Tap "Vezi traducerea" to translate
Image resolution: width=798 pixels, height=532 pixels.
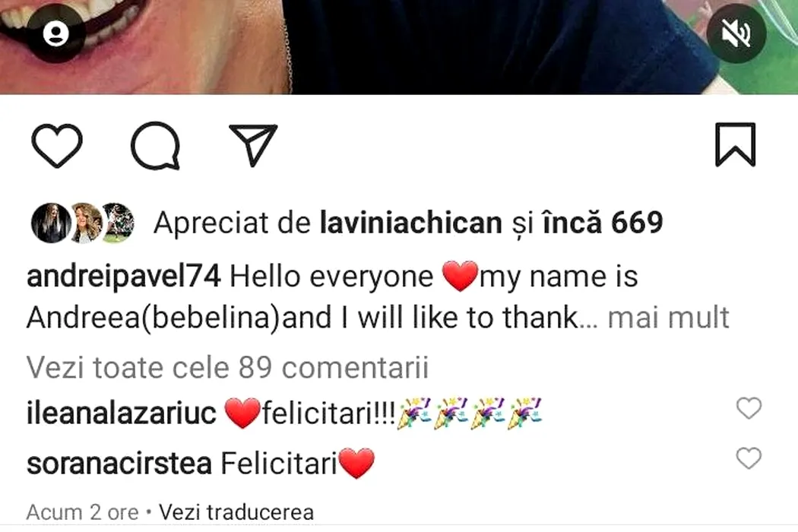point(236,512)
